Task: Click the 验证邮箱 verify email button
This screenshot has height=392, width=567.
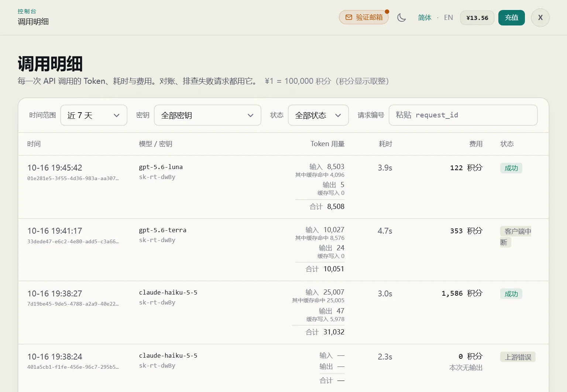Action: click(x=364, y=17)
